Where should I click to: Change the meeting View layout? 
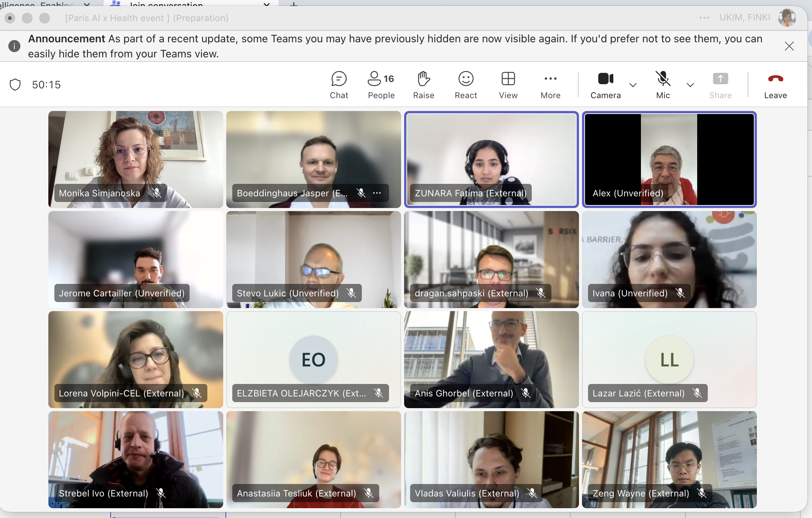coord(508,85)
